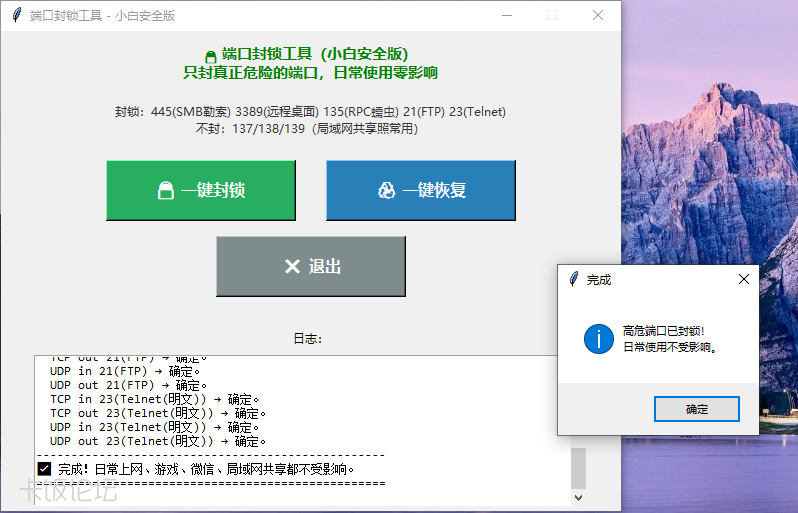Close the 端口封锁工具 main window

click(x=598, y=15)
